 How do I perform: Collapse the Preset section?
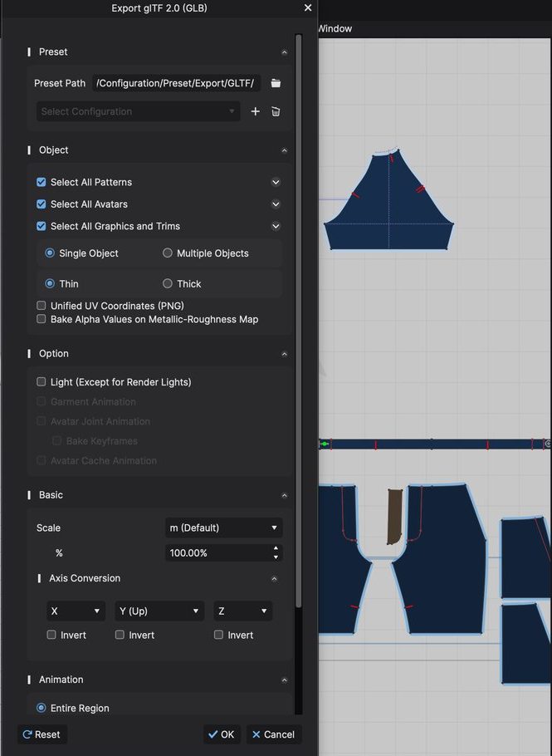pos(284,52)
